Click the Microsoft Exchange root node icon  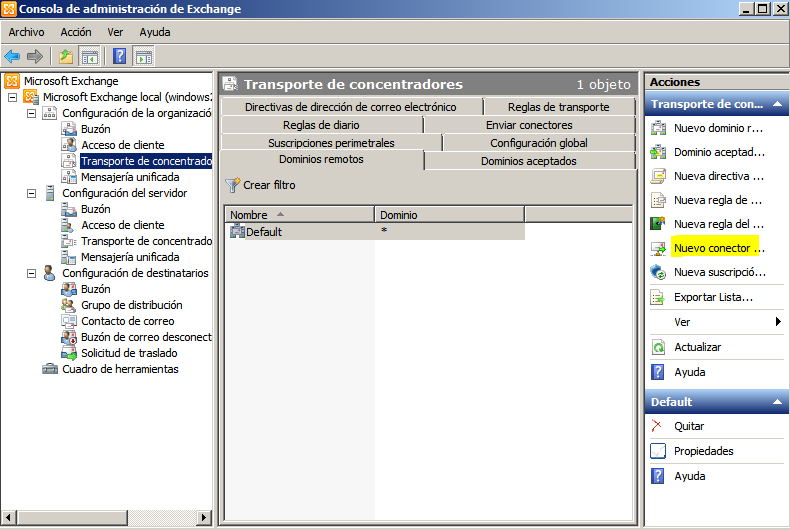coord(12,81)
